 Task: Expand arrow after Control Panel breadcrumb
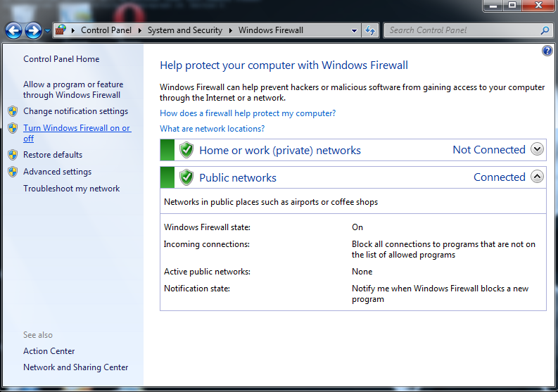click(x=140, y=31)
